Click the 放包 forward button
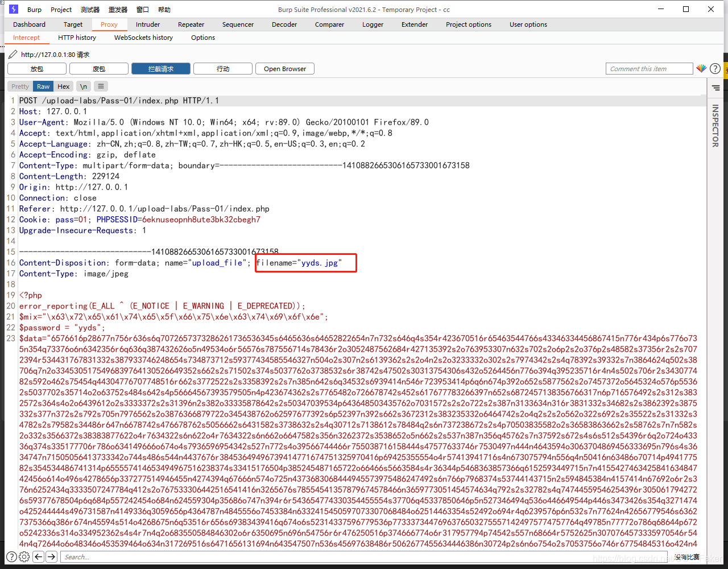Image resolution: width=728 pixels, height=569 pixels. click(37, 69)
